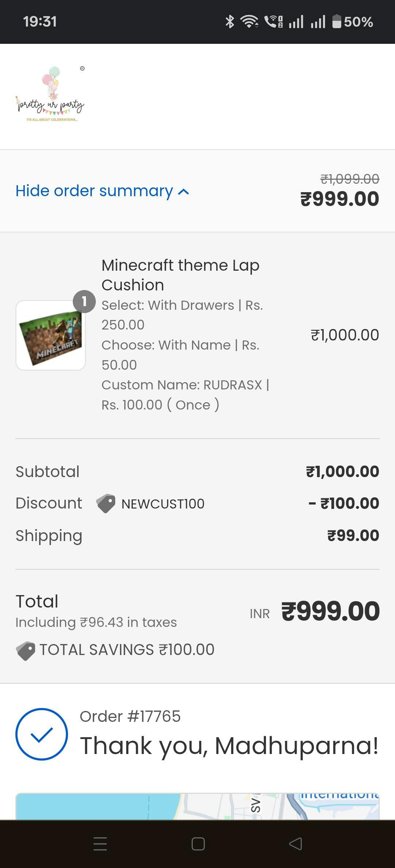This screenshot has height=868, width=395.
Task: Tap the Wi-Fi status bar icon
Action: pyautogui.click(x=249, y=22)
